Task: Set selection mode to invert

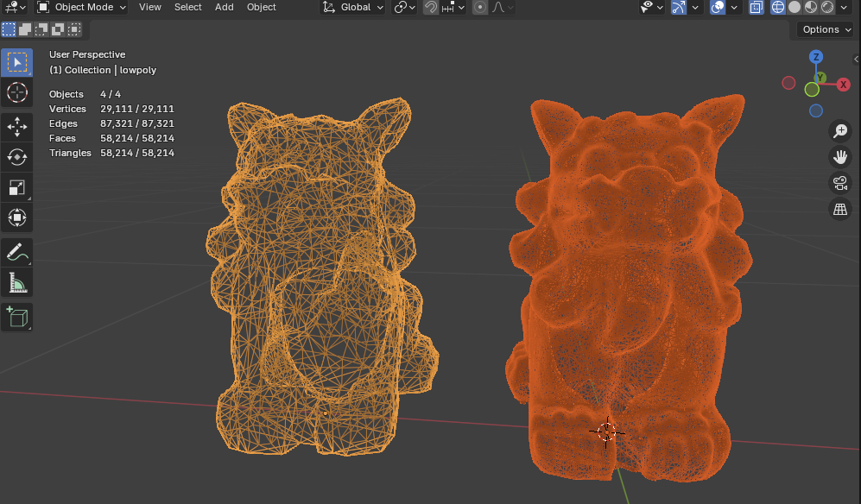Action: (x=58, y=29)
